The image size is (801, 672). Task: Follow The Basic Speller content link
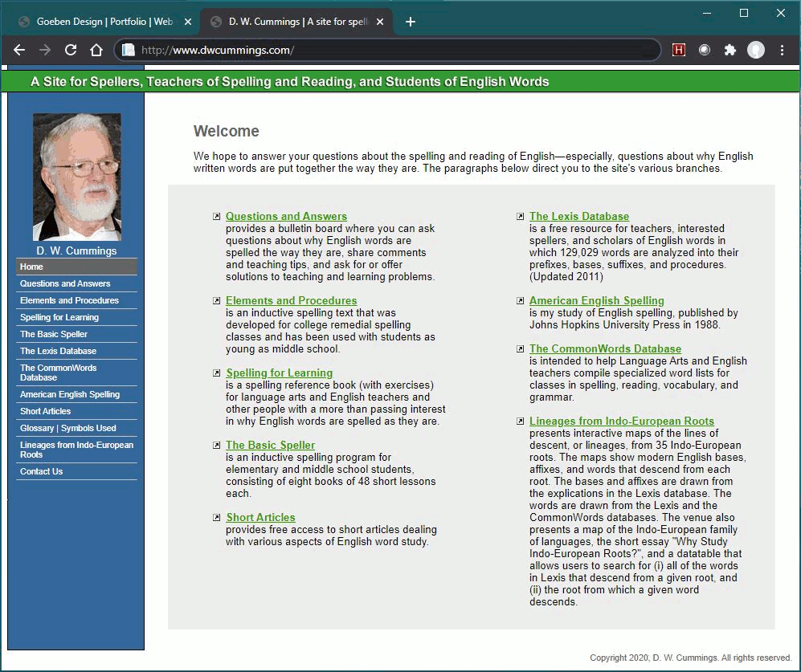click(270, 446)
